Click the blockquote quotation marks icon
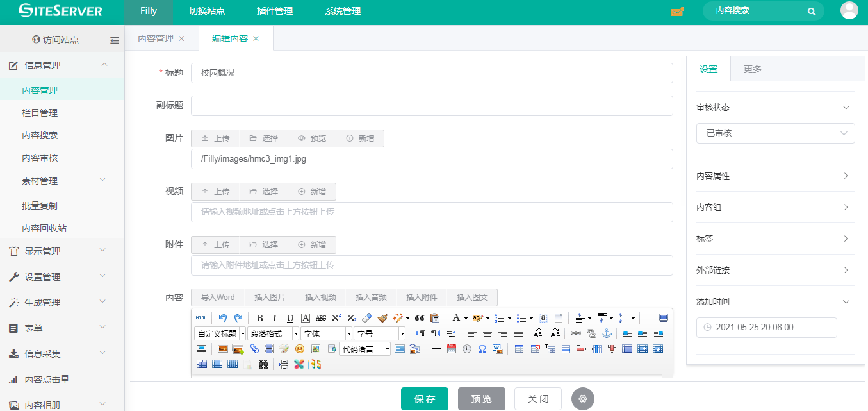The width and height of the screenshot is (868, 411). pos(420,318)
